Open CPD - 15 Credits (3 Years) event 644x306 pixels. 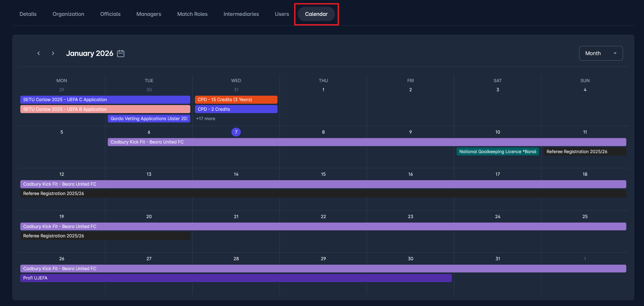[236, 100]
